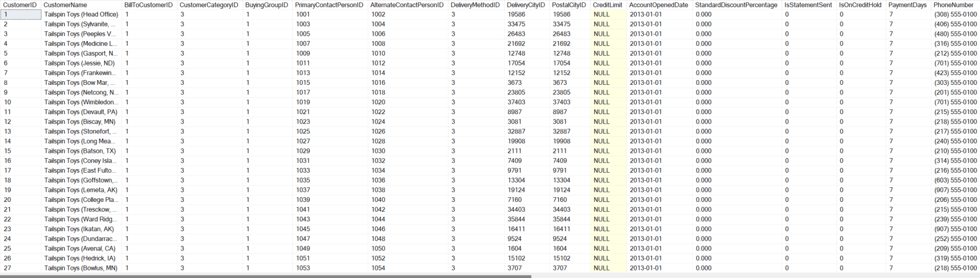
Task: Select DeliveryCityID cell 37403
Action: point(527,102)
